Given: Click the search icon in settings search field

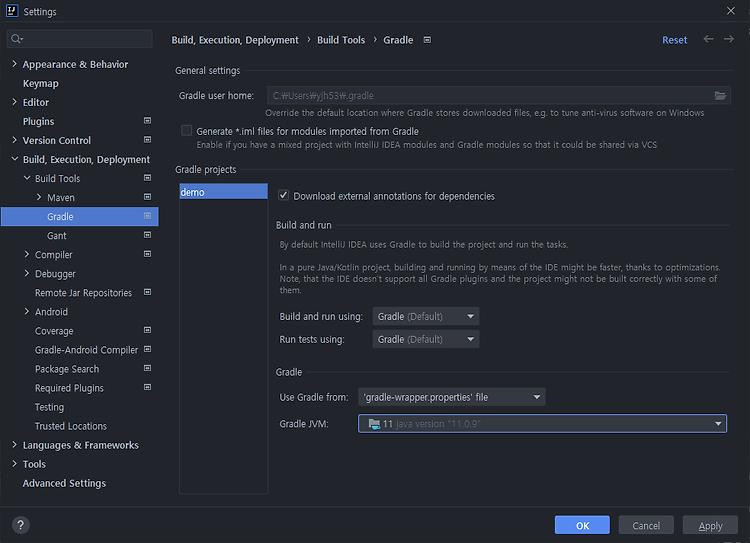Looking at the screenshot, I should (17, 39).
